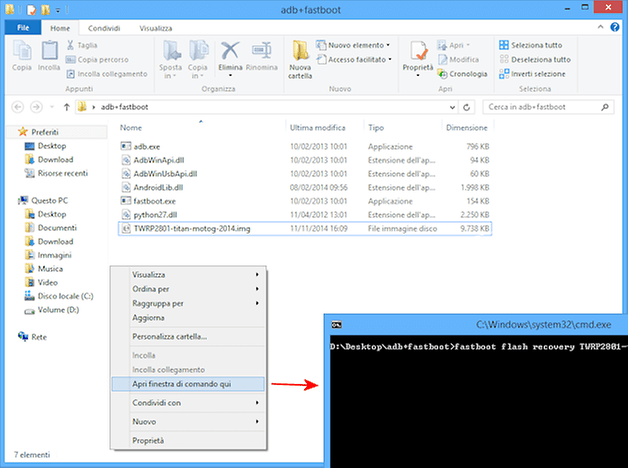Choose Visualizza in context menu
628x468 pixels.
pyautogui.click(x=188, y=275)
